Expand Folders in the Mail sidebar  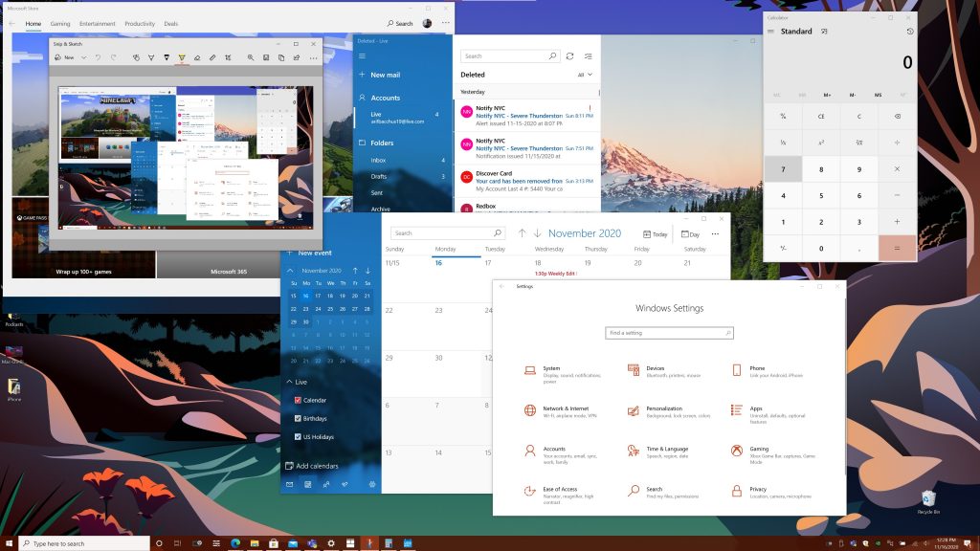pos(376,143)
